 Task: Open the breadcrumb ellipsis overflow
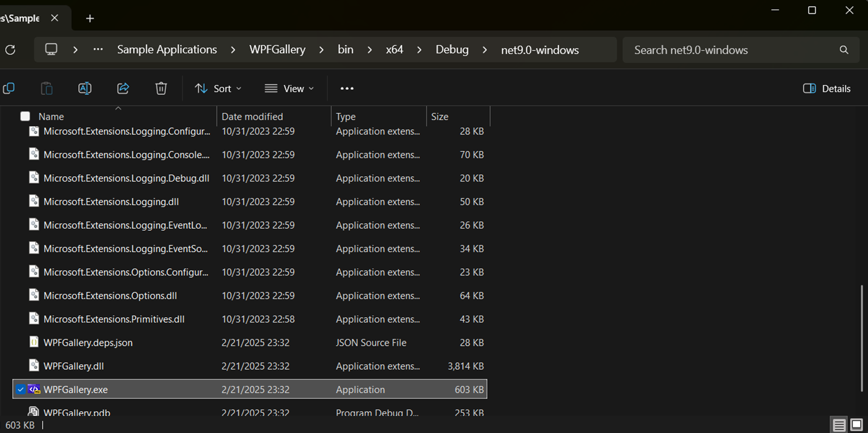[x=98, y=49]
